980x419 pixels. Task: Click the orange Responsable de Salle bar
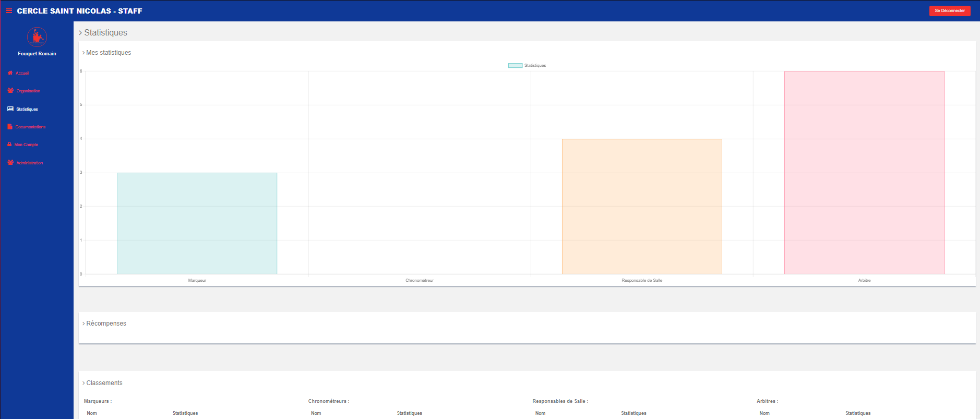(642, 206)
